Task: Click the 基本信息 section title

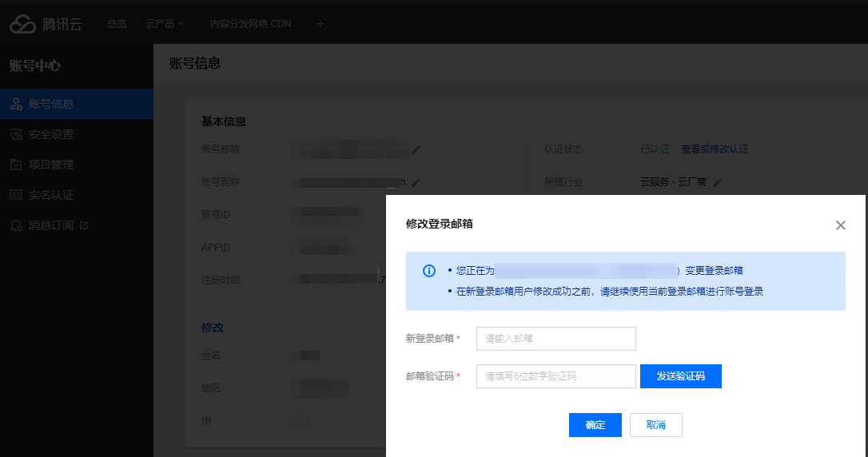Action: [x=224, y=121]
